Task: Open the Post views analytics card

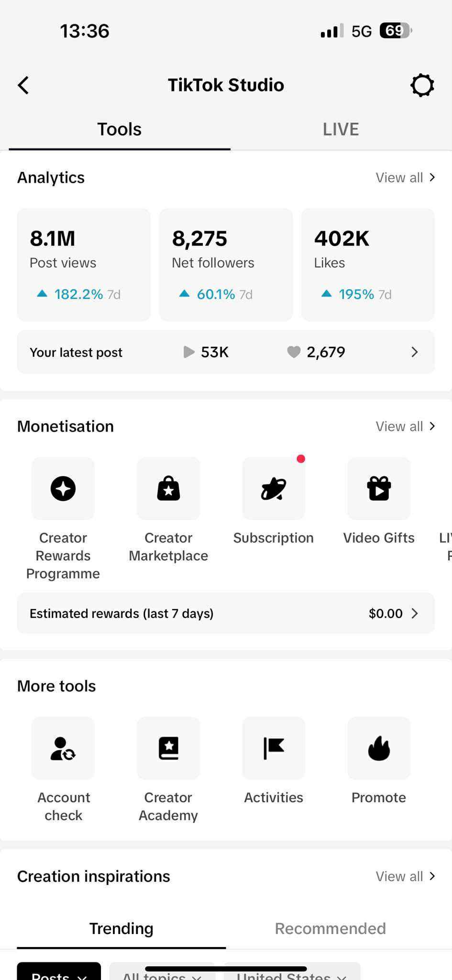Action: point(84,265)
